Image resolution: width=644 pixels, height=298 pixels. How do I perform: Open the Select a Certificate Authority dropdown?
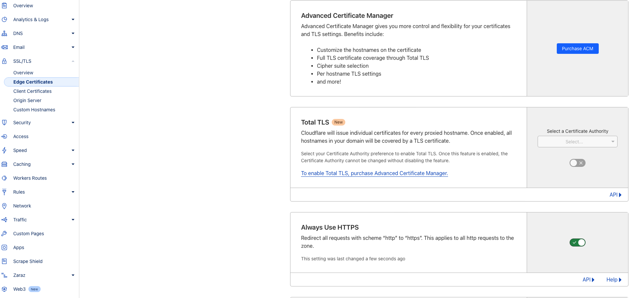click(x=577, y=141)
